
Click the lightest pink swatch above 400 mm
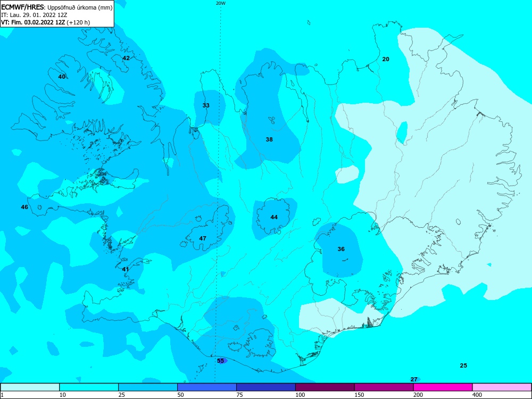click(x=502, y=387)
